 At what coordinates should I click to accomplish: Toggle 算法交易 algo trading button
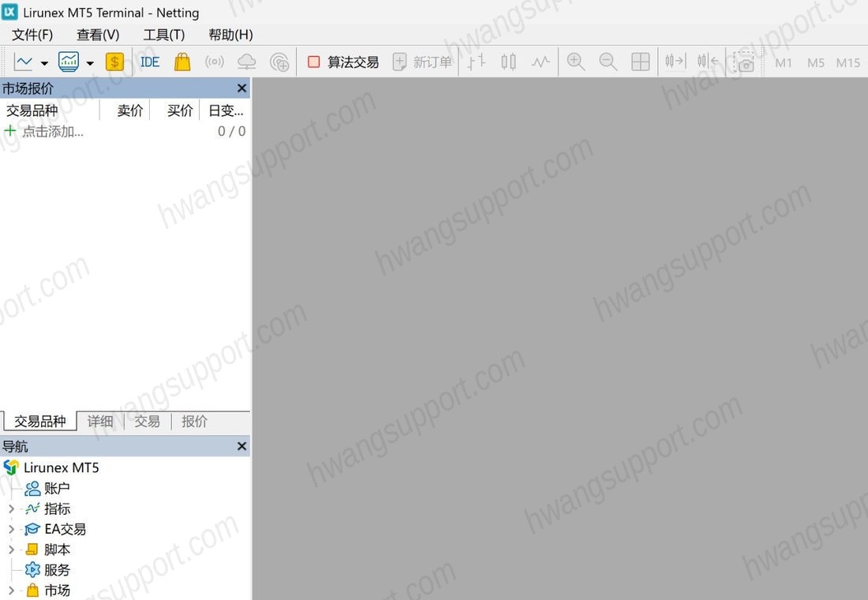pyautogui.click(x=343, y=62)
